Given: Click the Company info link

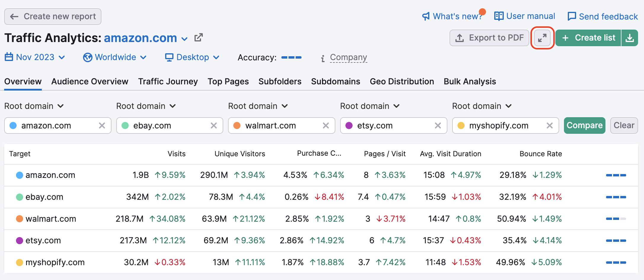Looking at the screenshot, I should click(348, 57).
